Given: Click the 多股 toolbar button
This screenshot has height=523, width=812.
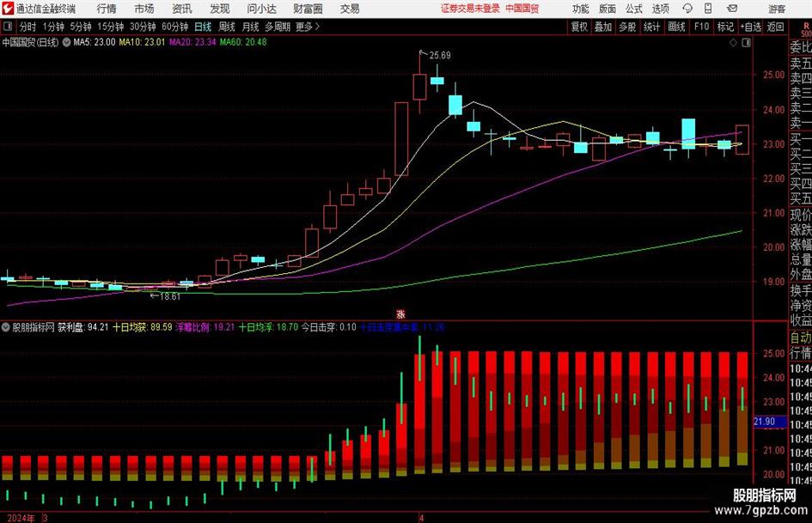Looking at the screenshot, I should pyautogui.click(x=627, y=27).
